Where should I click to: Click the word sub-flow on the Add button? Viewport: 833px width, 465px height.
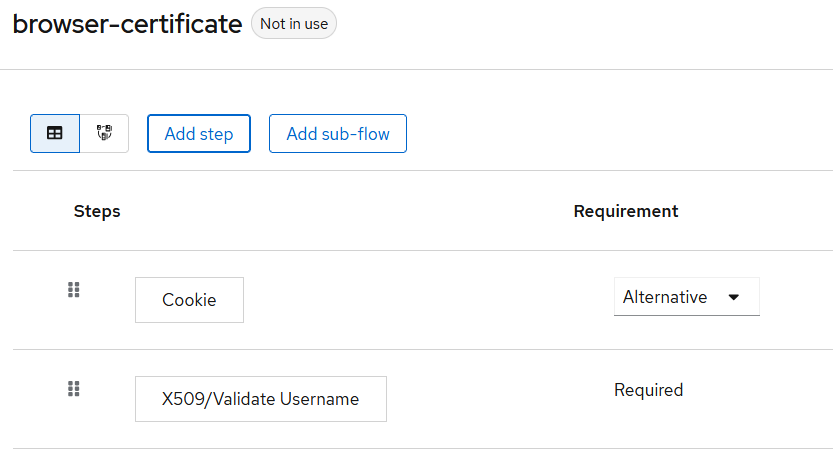point(356,134)
